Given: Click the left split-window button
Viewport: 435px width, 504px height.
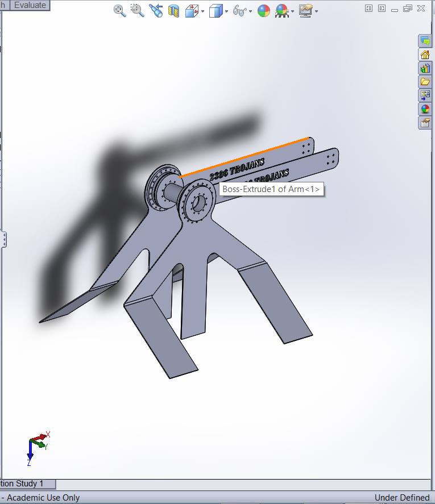Looking at the screenshot, I should (x=368, y=9).
